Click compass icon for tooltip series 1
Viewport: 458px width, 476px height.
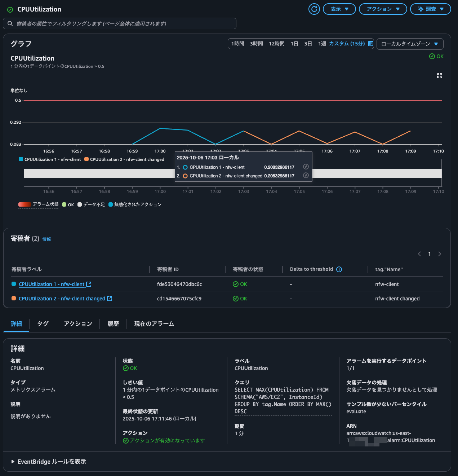[x=306, y=167]
